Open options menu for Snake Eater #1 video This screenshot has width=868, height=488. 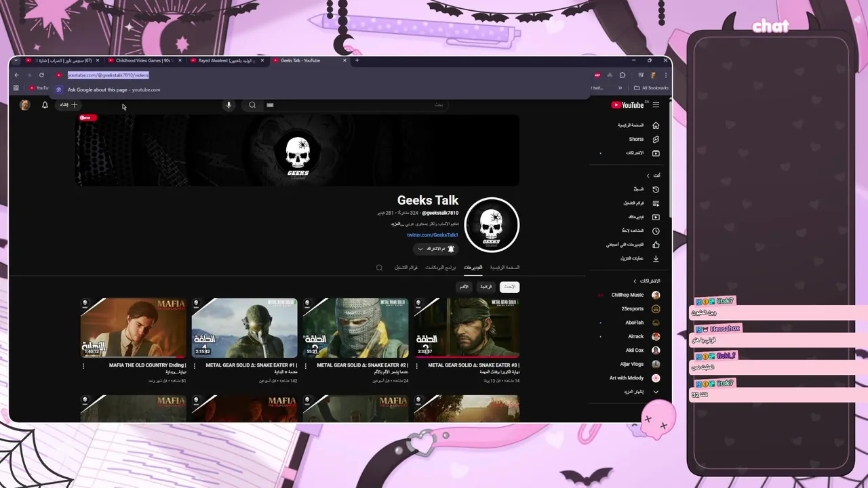tap(195, 366)
